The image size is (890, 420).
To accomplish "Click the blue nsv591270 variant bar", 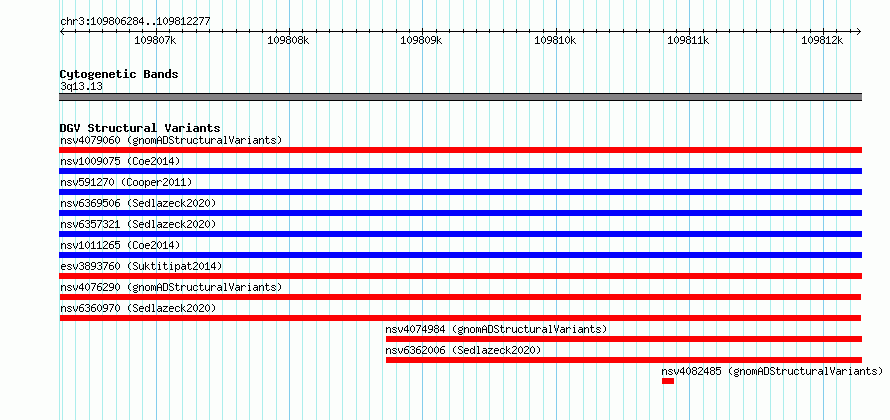I will pyautogui.click(x=460, y=192).
